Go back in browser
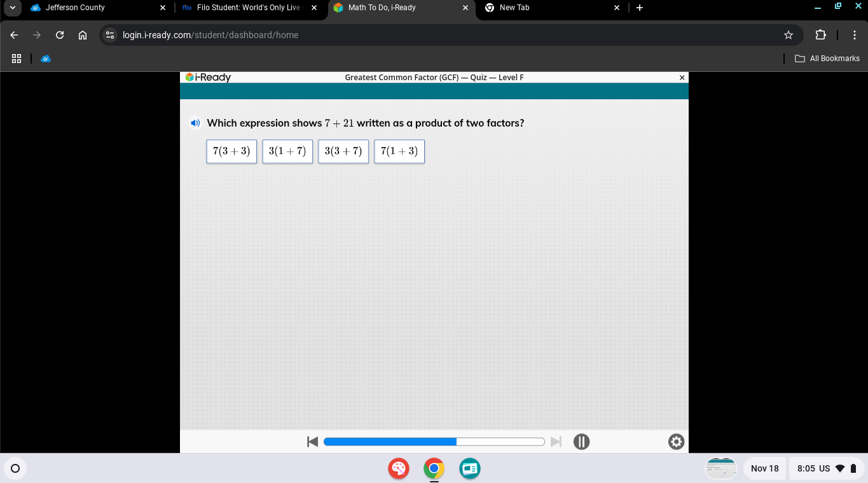Image resolution: width=868 pixels, height=483 pixels. tap(14, 35)
